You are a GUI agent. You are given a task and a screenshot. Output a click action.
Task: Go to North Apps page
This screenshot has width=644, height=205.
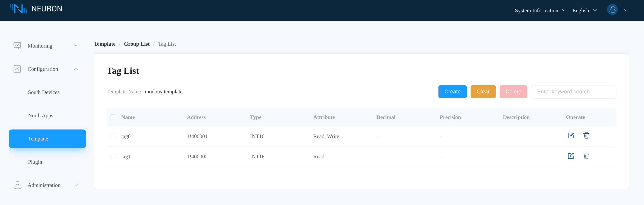41,115
